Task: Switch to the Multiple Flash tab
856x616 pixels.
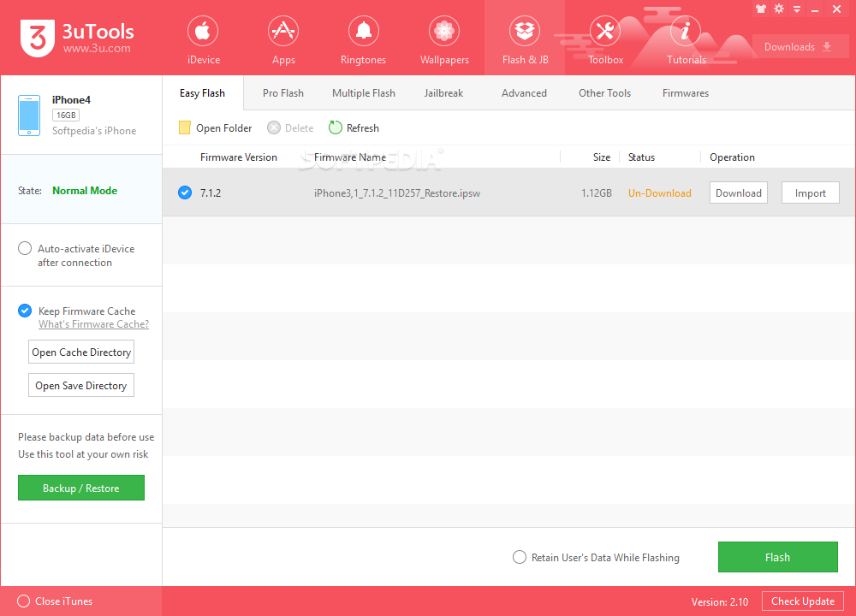Action: pyautogui.click(x=364, y=93)
